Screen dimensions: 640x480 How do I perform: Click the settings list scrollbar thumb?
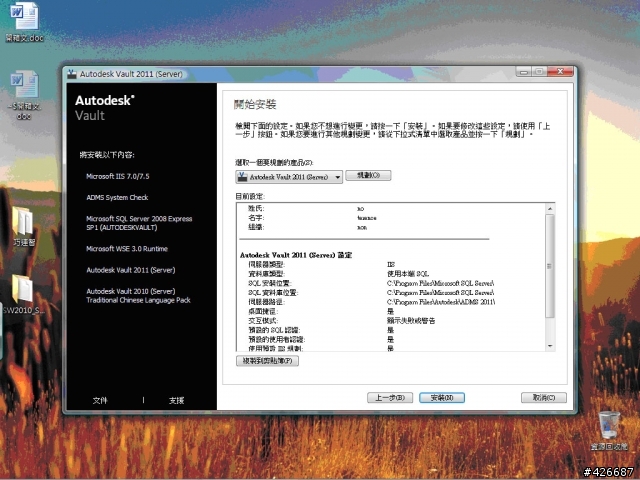[550, 266]
